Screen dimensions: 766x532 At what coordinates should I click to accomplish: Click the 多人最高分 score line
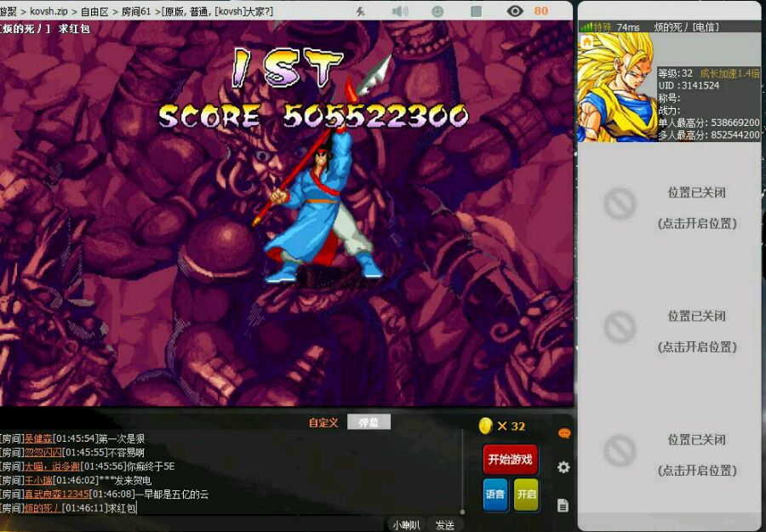pyautogui.click(x=708, y=134)
